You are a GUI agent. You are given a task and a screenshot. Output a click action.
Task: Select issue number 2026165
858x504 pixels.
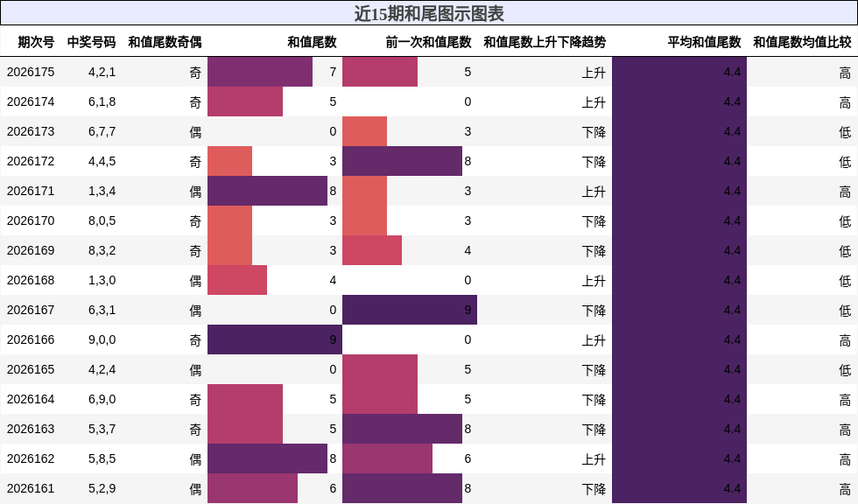[31, 369]
